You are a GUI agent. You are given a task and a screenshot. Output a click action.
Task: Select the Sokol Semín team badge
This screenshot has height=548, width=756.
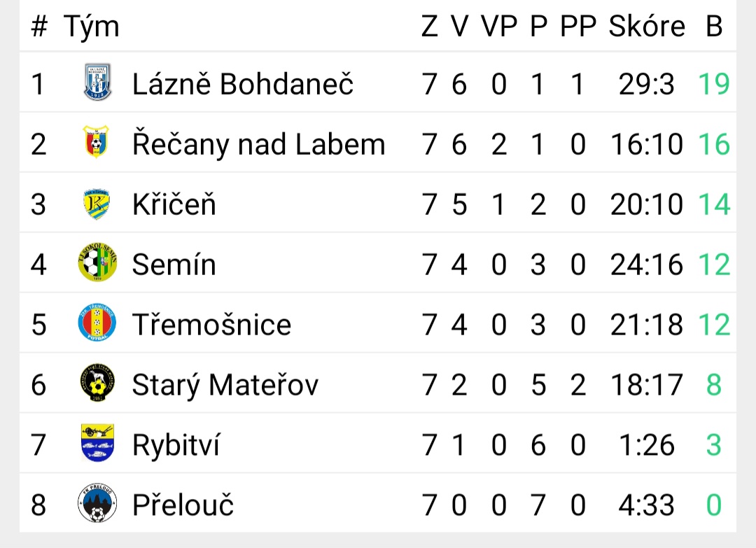(x=97, y=262)
